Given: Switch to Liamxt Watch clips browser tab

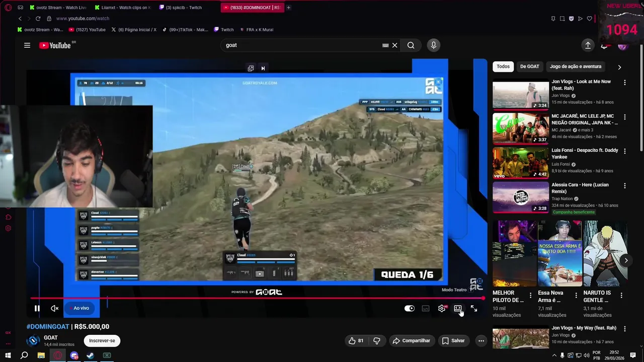Looking at the screenshot, I should click(x=122, y=8).
